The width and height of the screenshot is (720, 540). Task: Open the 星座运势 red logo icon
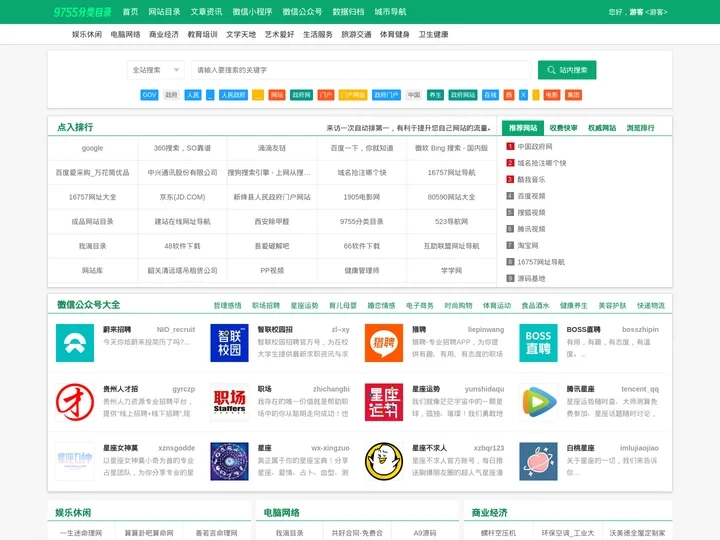(x=384, y=402)
